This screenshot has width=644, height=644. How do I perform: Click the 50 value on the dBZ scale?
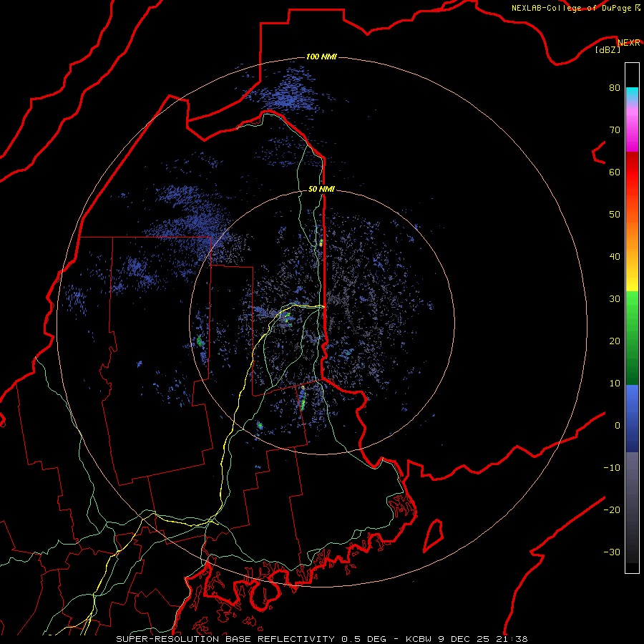click(615, 215)
